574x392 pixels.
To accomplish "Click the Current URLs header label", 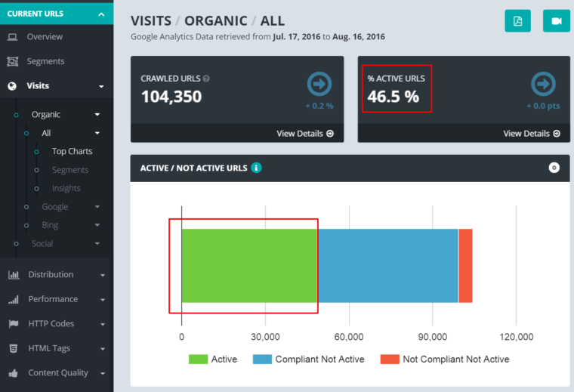I will pos(35,14).
